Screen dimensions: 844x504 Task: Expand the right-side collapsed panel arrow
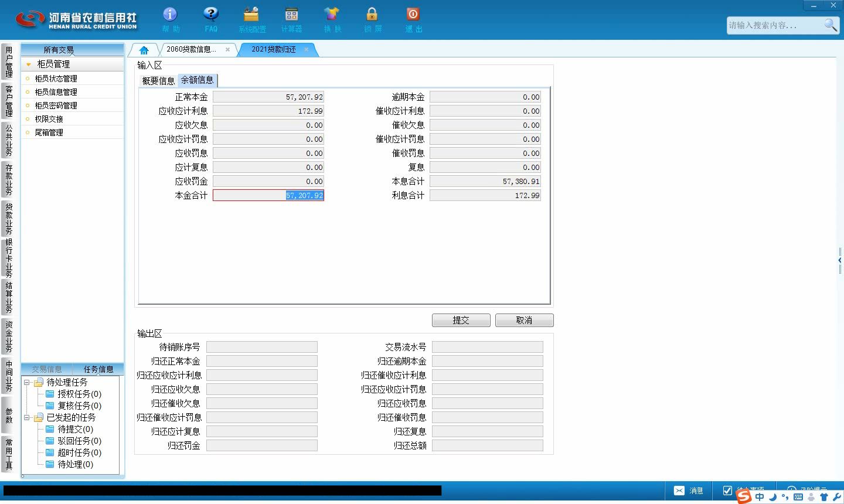(840, 260)
